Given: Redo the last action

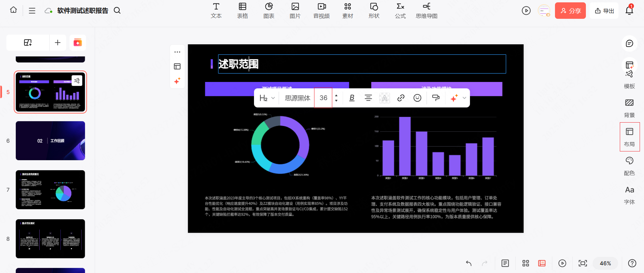Looking at the screenshot, I should (x=484, y=263).
